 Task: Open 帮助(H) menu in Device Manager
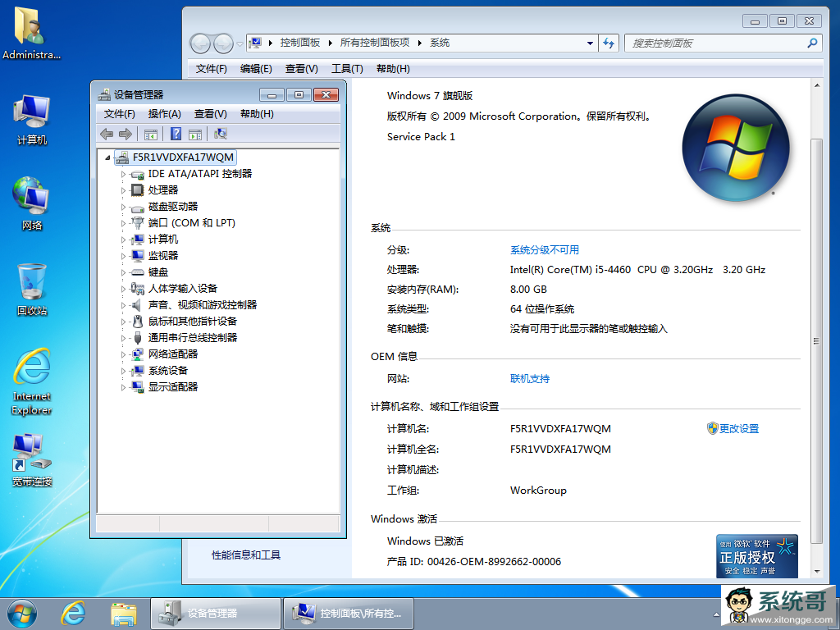(257, 114)
